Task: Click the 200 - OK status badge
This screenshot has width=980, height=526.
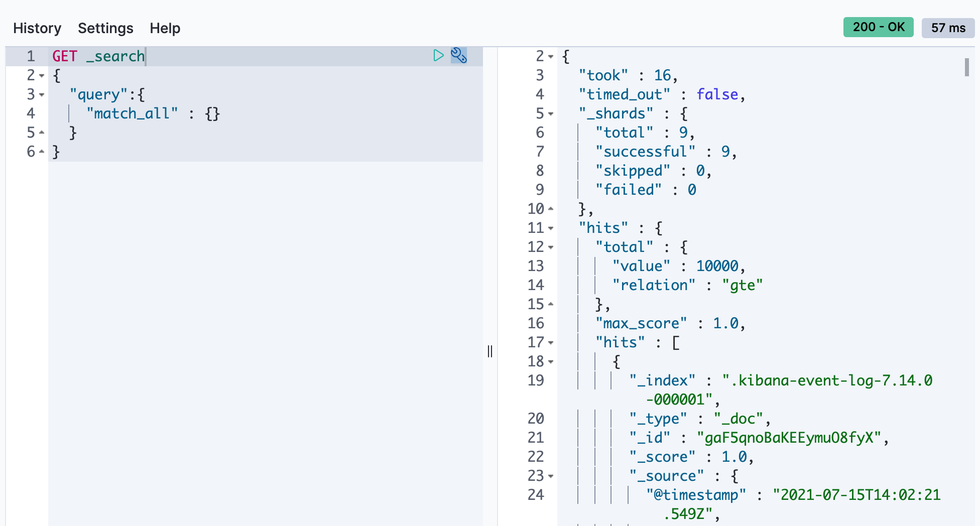Action: pyautogui.click(x=878, y=27)
